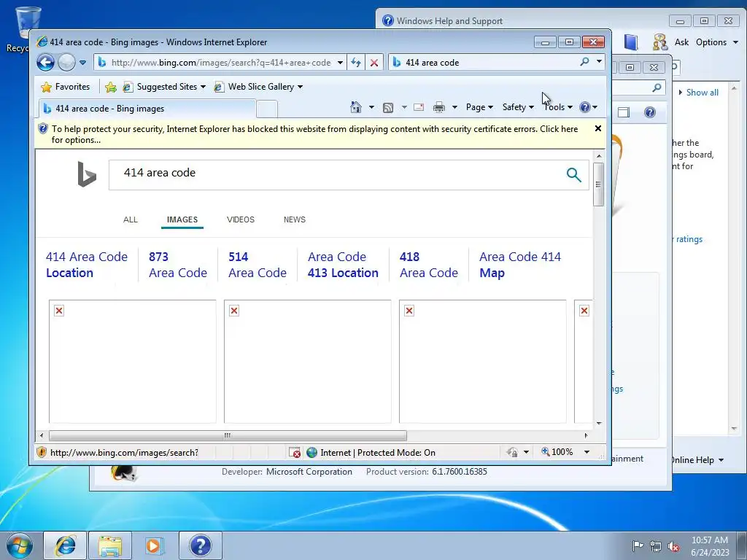Open Area Code 413 Location suggestion

tap(343, 265)
